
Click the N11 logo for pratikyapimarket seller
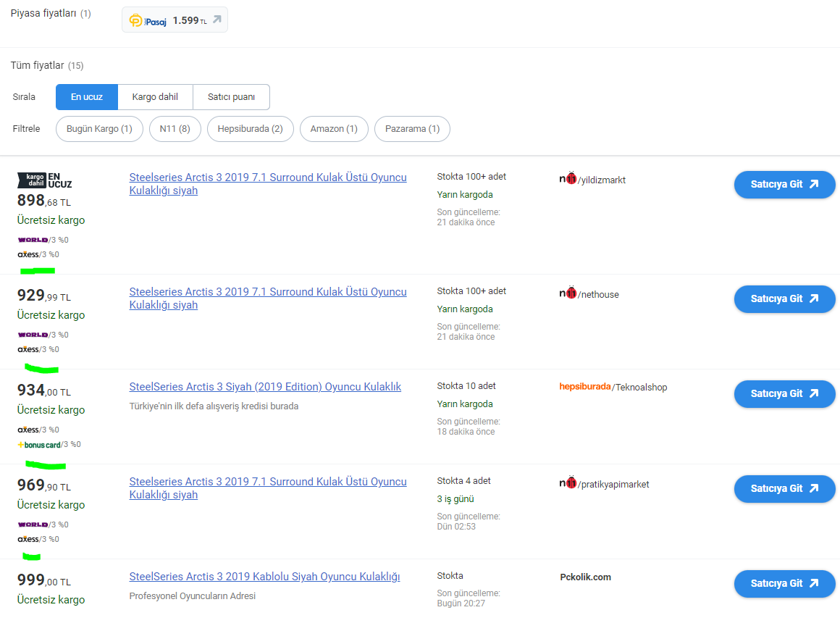(568, 483)
